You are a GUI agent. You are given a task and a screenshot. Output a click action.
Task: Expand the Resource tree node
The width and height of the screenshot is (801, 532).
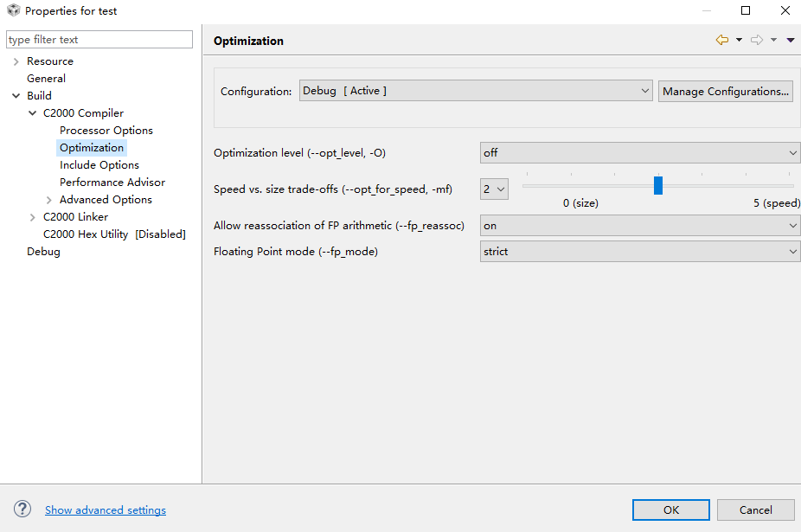[16, 61]
